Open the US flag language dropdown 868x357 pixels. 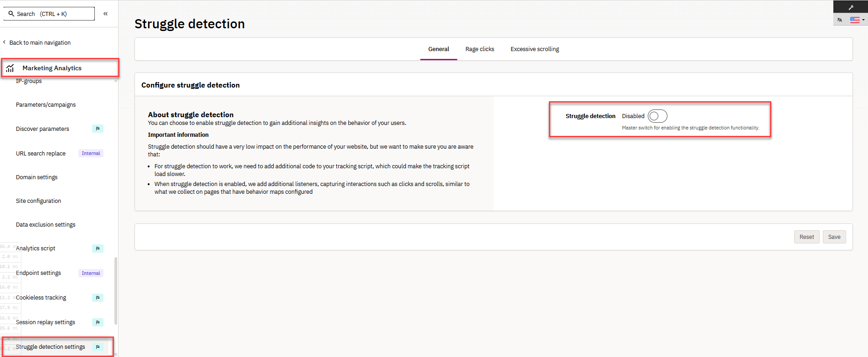pos(858,20)
